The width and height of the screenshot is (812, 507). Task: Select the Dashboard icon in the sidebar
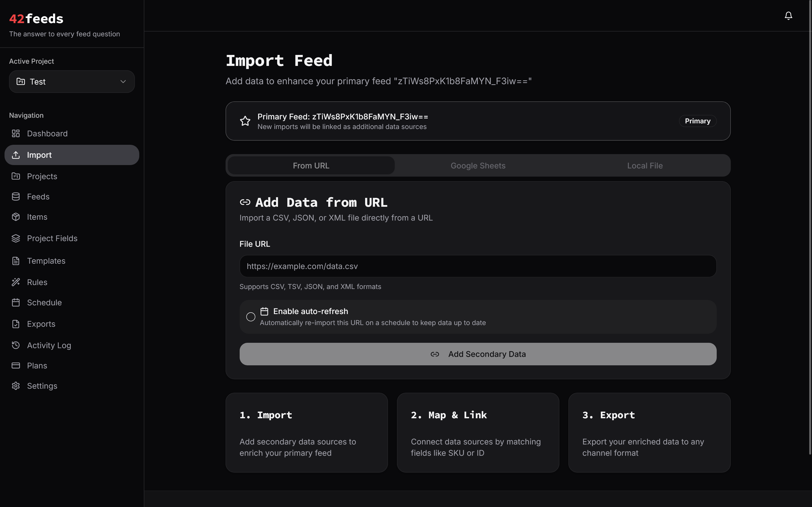[16, 134]
